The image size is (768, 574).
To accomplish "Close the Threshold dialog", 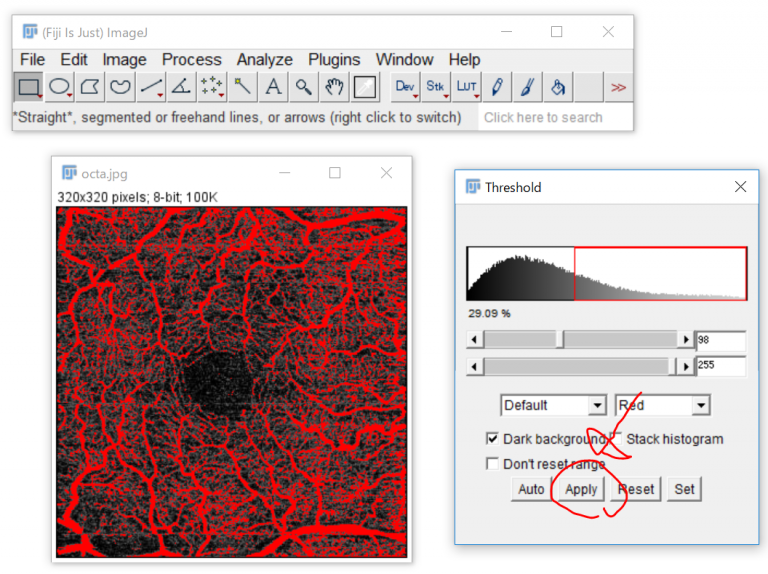I will pos(740,187).
